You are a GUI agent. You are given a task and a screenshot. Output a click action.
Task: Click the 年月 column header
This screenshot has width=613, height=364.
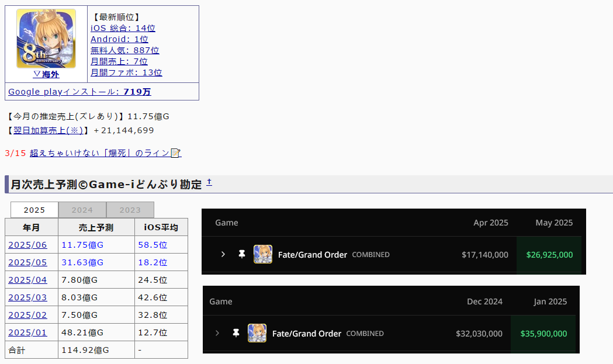click(x=32, y=227)
